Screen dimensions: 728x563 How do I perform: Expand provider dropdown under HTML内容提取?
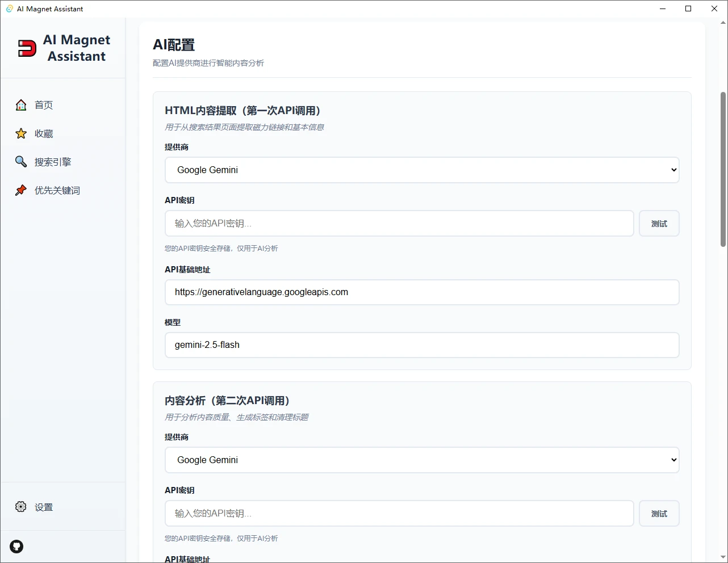tap(422, 170)
